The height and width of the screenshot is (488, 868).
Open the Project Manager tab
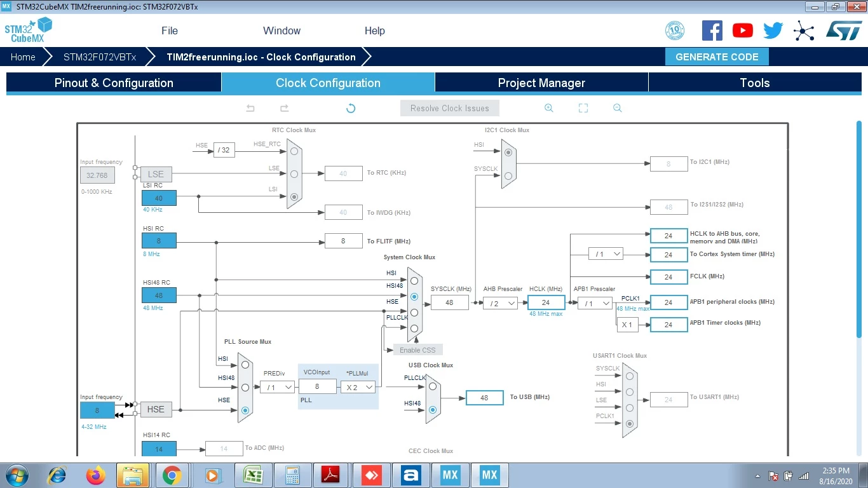[541, 83]
